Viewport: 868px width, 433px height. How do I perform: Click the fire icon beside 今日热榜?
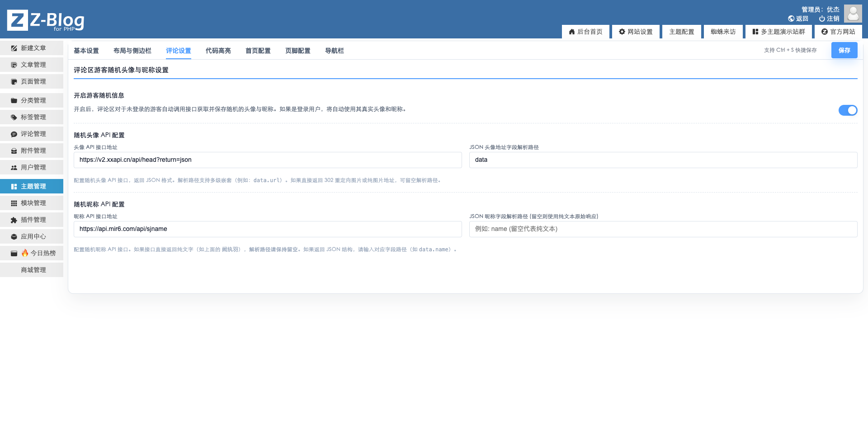pyautogui.click(x=25, y=253)
